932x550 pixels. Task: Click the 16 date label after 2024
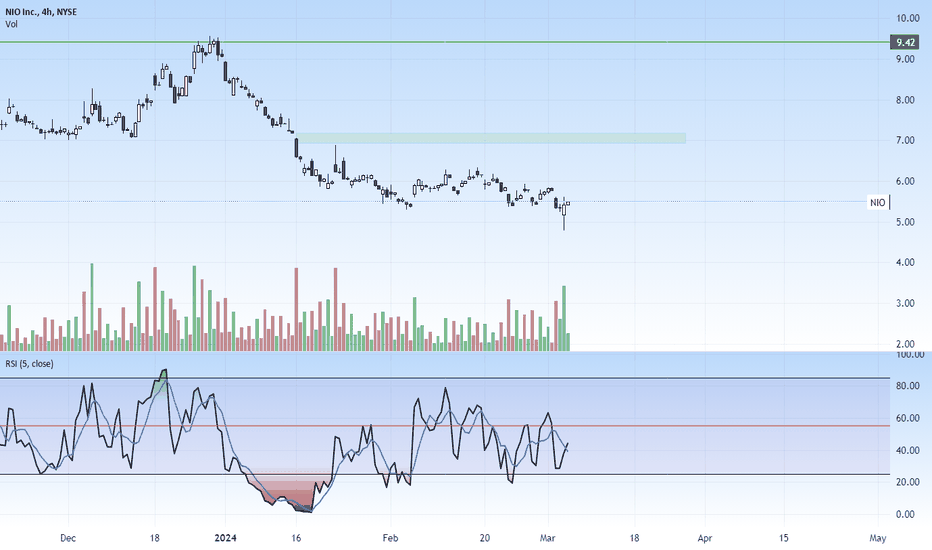[297, 538]
